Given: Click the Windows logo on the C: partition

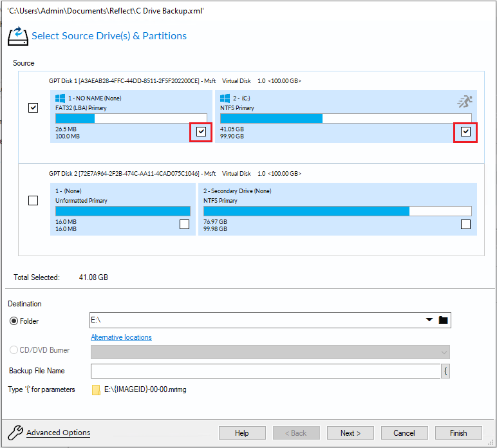Looking at the screenshot, I should pyautogui.click(x=225, y=98).
